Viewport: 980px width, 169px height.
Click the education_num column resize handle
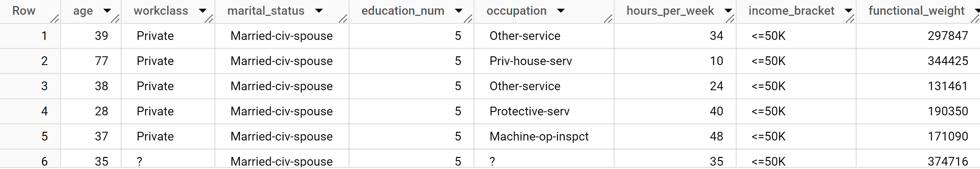pyautogui.click(x=468, y=18)
